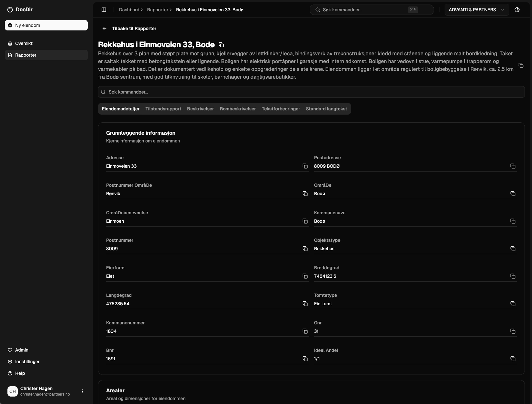Navigate to Rapporter in the breadcrumb
Viewport: 532px width, 404px height.
(x=157, y=10)
